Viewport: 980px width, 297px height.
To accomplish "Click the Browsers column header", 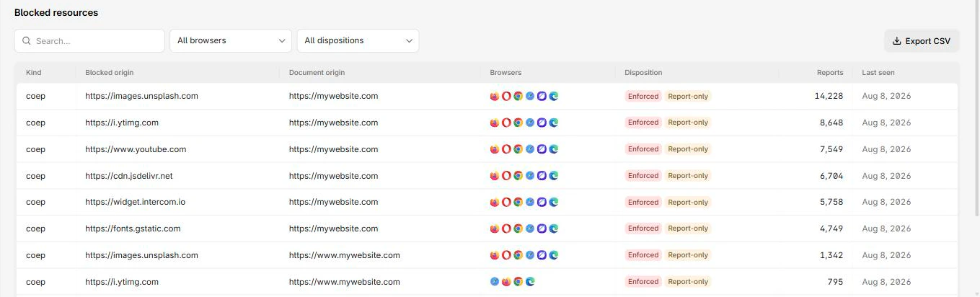I will pyautogui.click(x=506, y=73).
